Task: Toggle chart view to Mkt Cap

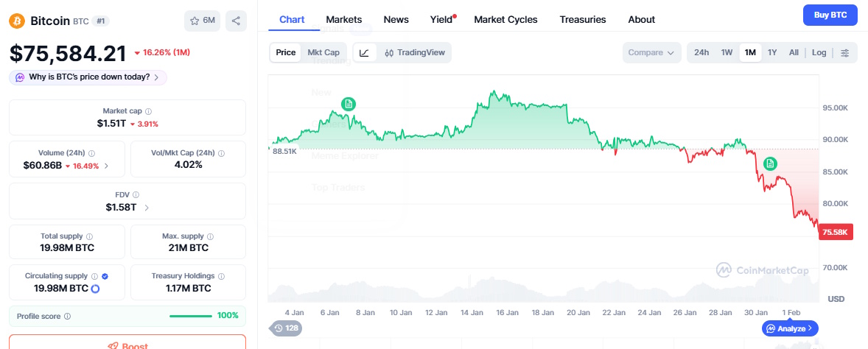Action: point(323,52)
